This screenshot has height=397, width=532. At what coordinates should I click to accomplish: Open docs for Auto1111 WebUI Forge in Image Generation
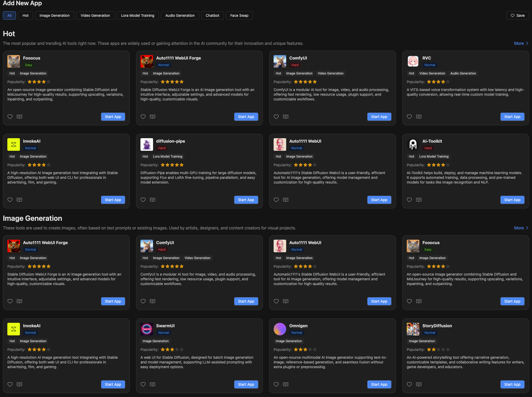click(19, 301)
